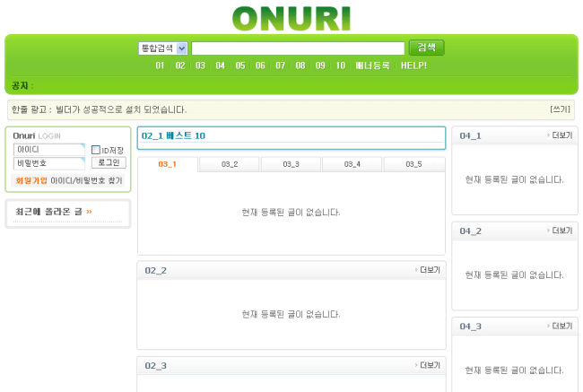The height and width of the screenshot is (392, 583).
Task: Open the 배너등록 banner registration link
Action: point(372,65)
